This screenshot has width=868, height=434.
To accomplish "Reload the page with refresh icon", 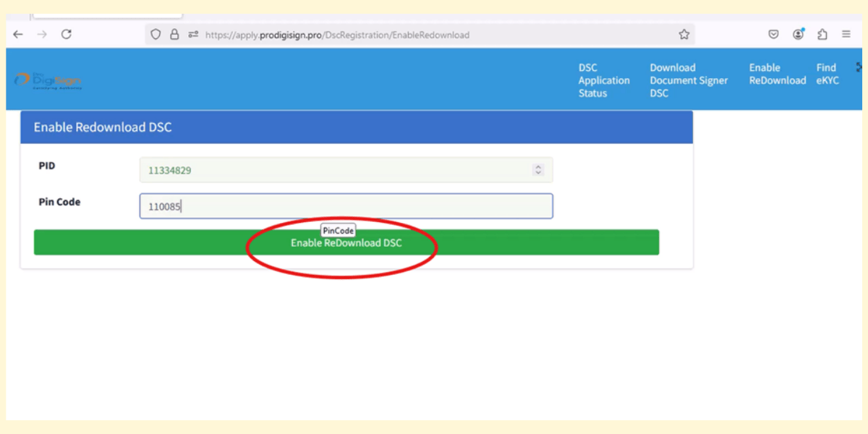I will coord(67,34).
